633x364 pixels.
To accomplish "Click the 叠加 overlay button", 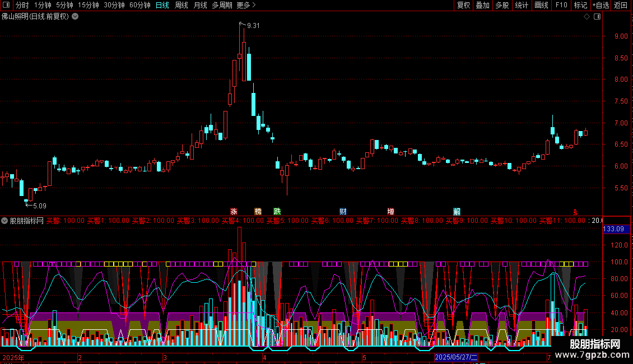I will 482,5.
